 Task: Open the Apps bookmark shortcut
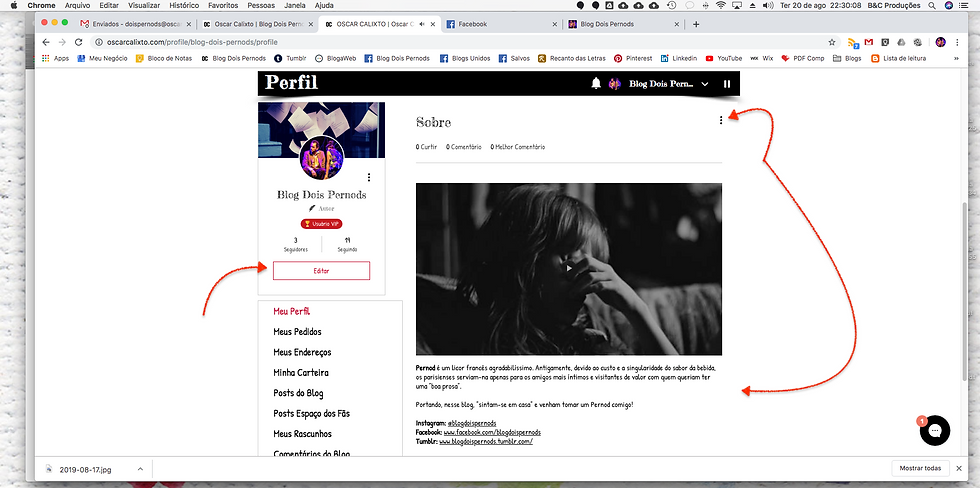[x=55, y=58]
